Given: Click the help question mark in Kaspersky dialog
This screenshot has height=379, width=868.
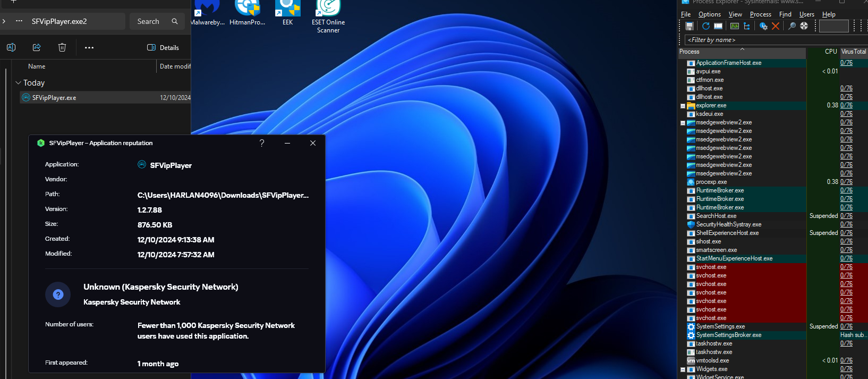Looking at the screenshot, I should (262, 143).
